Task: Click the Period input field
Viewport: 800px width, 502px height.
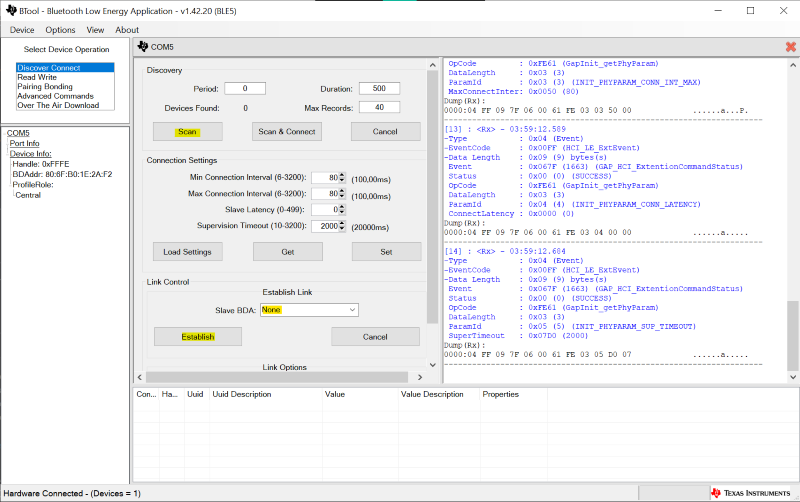Action: tap(245, 88)
